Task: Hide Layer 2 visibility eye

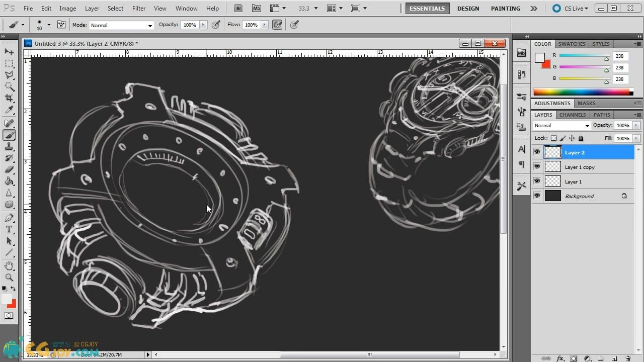Action: 537,152
